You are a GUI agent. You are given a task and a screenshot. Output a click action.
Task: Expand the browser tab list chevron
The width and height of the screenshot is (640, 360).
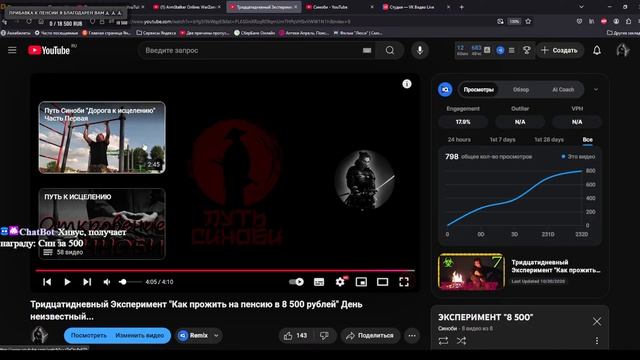[x=581, y=7]
